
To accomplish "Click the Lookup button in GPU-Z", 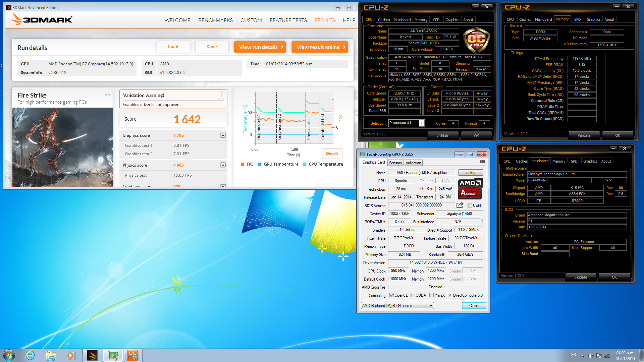I will tap(470, 173).
